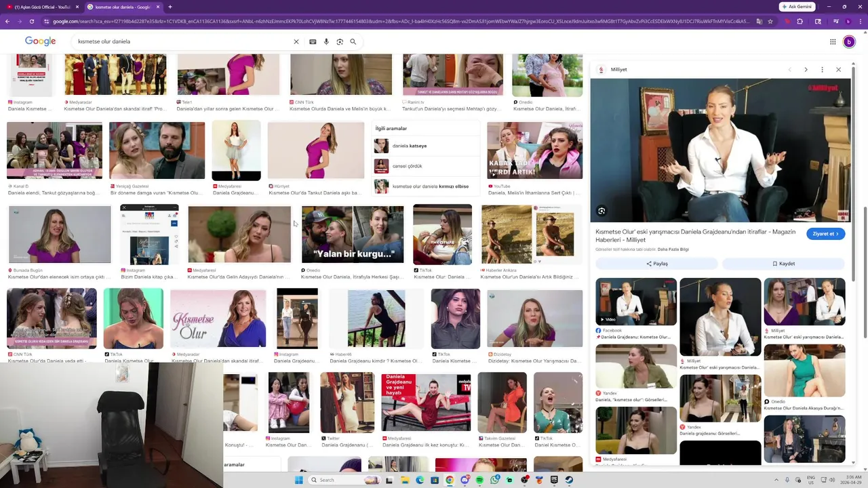
Task: Bookmark this page with the star icon
Action: pyautogui.click(x=770, y=21)
